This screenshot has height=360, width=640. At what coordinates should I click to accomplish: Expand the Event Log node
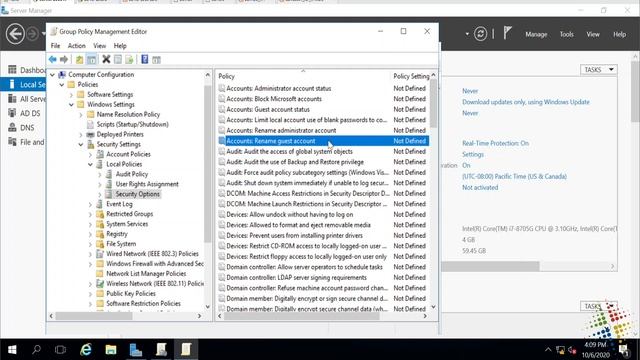point(90,204)
